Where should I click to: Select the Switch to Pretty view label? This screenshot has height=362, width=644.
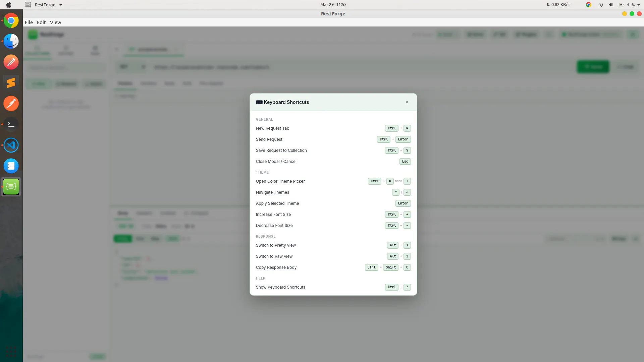coord(276,245)
